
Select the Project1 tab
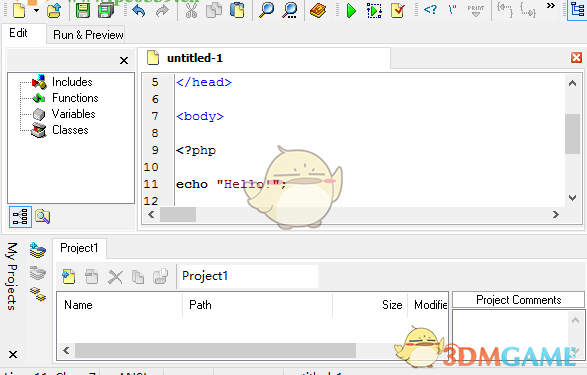tap(79, 248)
